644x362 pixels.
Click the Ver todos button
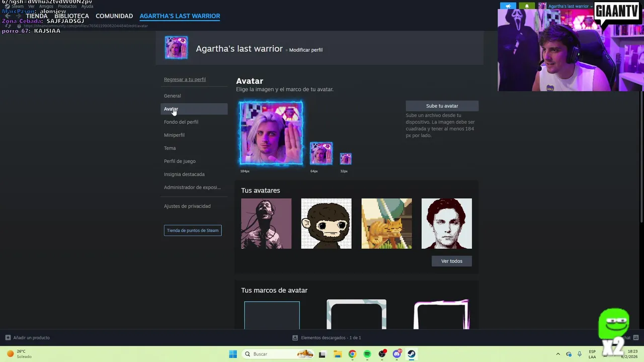click(x=452, y=261)
